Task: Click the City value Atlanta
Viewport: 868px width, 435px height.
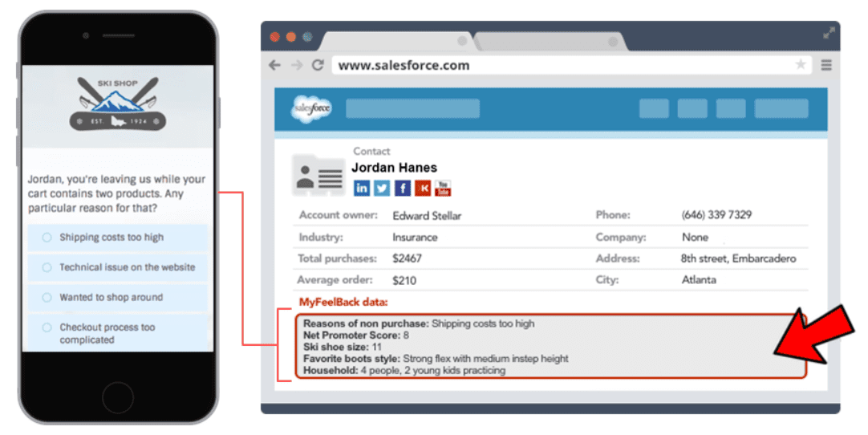Action: point(699,280)
